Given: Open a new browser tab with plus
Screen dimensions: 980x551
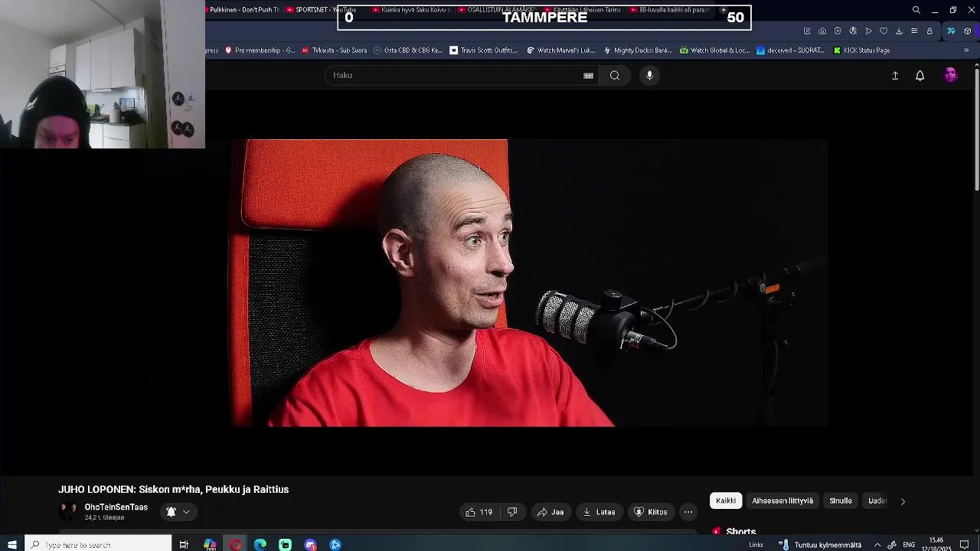Looking at the screenshot, I should point(723,10).
